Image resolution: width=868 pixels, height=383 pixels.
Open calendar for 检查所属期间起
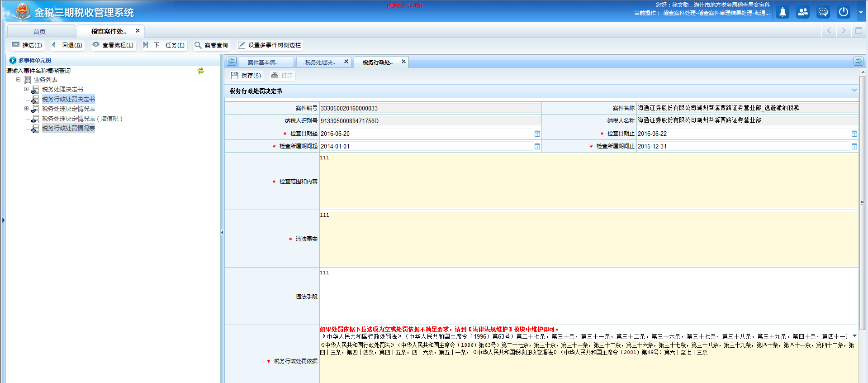pyautogui.click(x=537, y=147)
